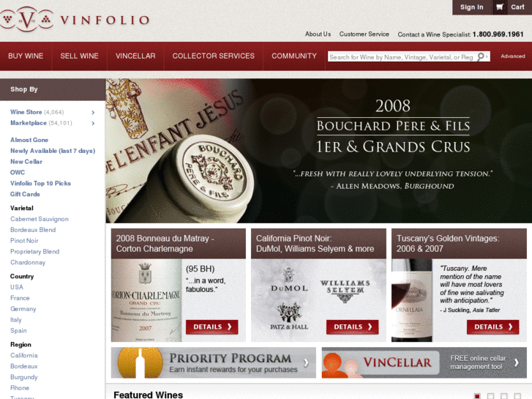The image size is (532, 399).
Task: Click Sign In button
Action: [471, 7]
